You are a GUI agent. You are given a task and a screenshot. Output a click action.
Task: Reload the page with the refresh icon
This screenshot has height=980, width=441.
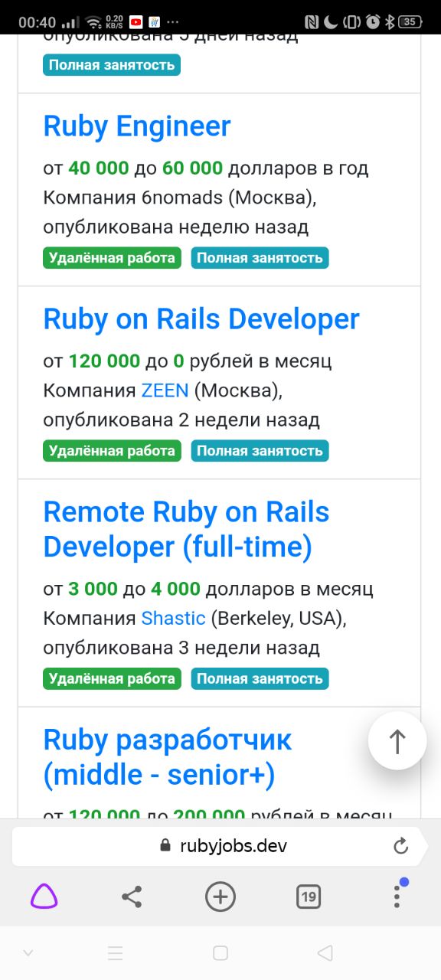400,846
